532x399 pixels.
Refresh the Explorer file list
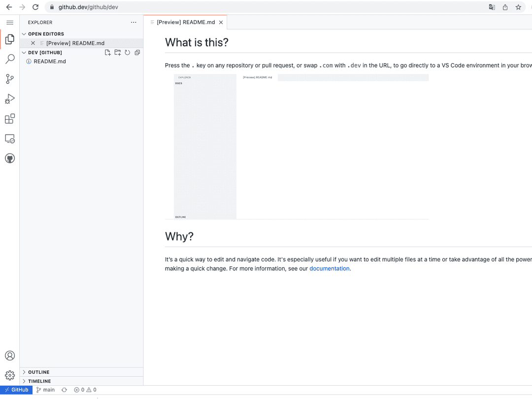pos(127,52)
